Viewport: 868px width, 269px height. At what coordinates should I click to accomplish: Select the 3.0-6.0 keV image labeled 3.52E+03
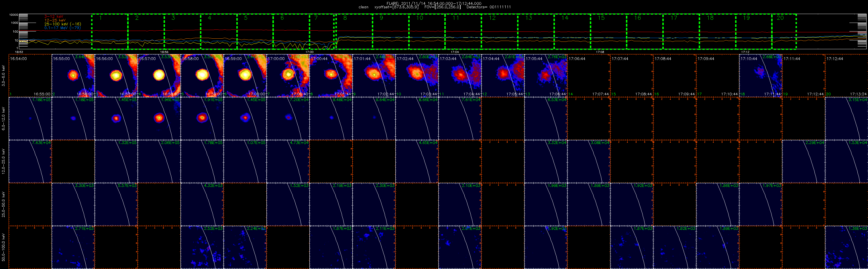point(116,76)
